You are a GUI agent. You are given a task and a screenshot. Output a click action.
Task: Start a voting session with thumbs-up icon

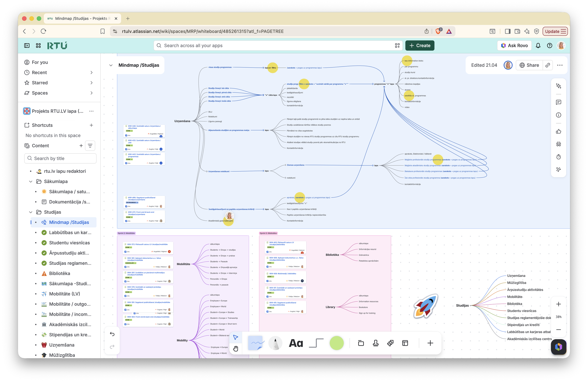(558, 131)
